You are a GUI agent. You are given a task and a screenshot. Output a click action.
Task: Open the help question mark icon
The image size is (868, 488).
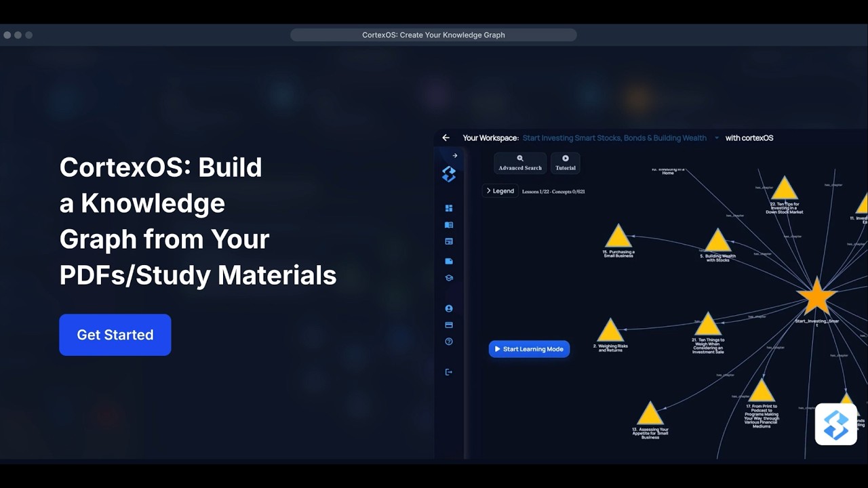click(x=448, y=342)
